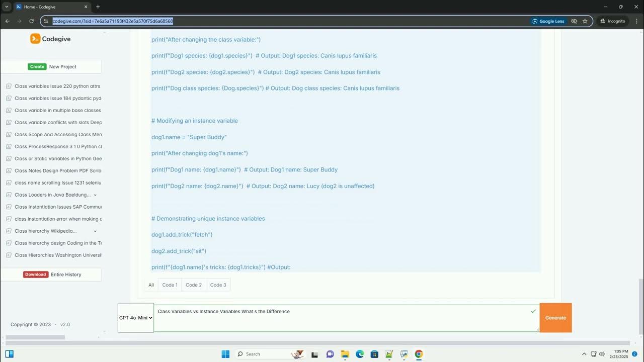644x362 pixels.
Task: Open 'Class variables Issue 184 pydantic' project
Action: coord(58,98)
